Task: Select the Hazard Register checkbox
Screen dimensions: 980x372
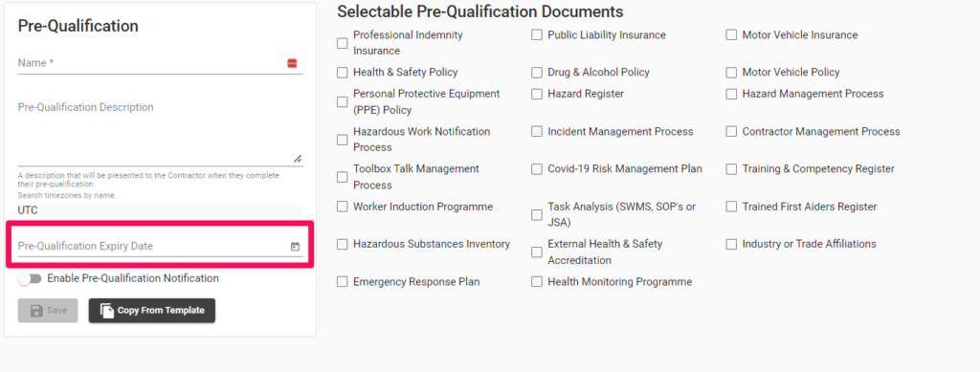Action: tap(536, 94)
